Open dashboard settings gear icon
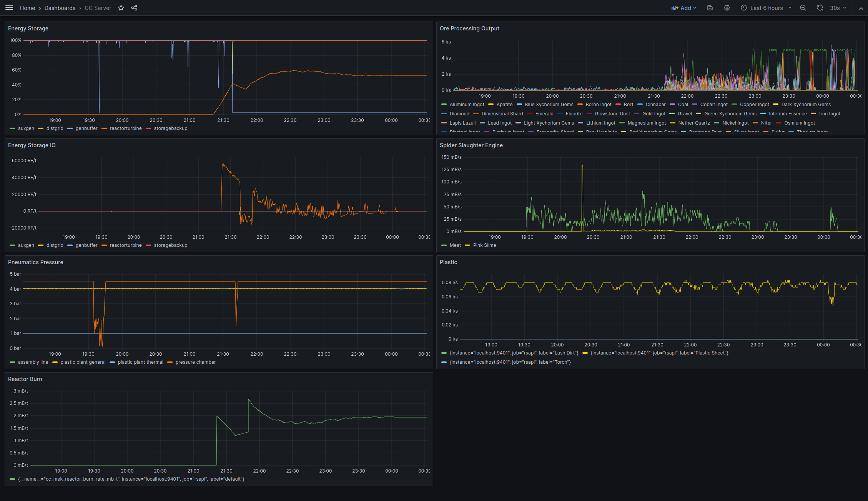This screenshot has height=501, width=868. click(727, 8)
